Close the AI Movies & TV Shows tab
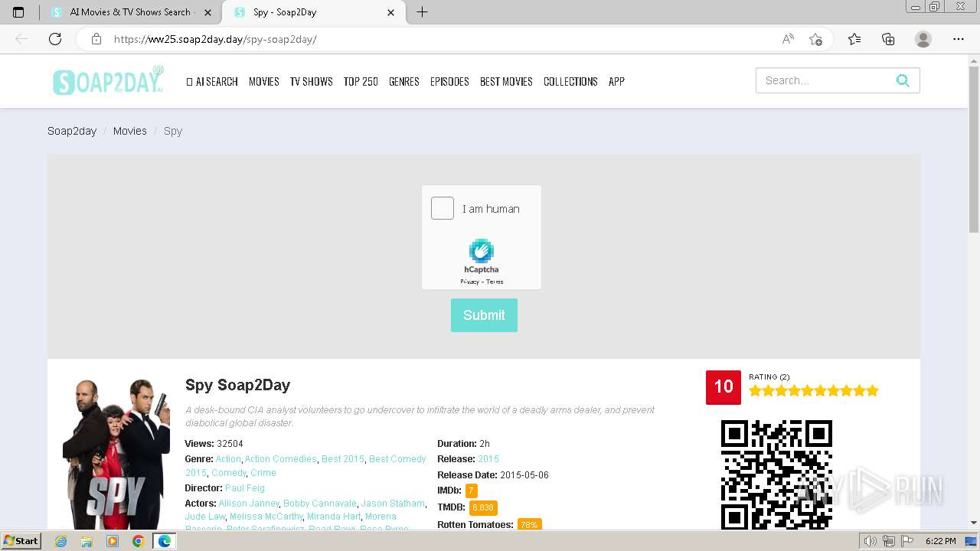The height and width of the screenshot is (551, 980). (x=208, y=12)
